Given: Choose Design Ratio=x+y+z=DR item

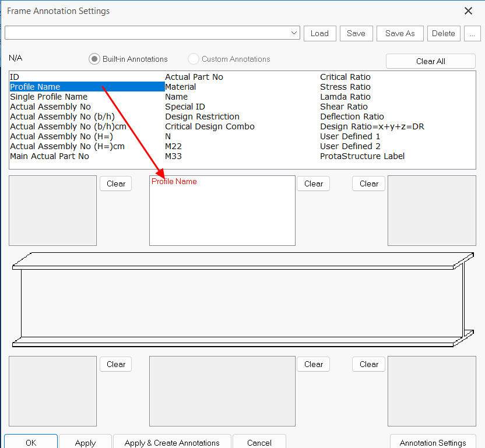Looking at the screenshot, I should coord(372,126).
